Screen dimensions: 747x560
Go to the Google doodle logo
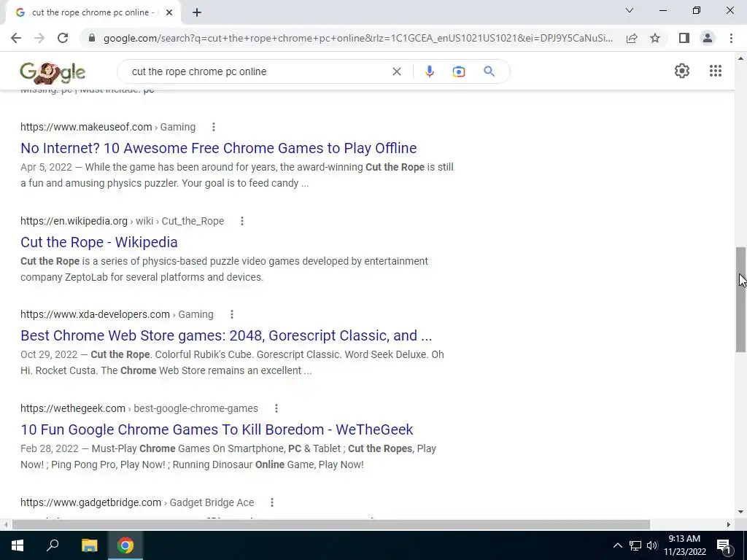pyautogui.click(x=53, y=72)
